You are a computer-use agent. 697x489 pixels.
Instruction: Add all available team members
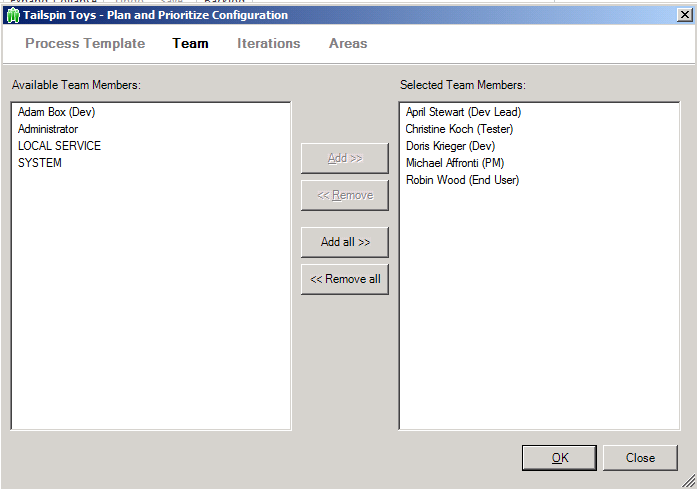pyautogui.click(x=345, y=242)
